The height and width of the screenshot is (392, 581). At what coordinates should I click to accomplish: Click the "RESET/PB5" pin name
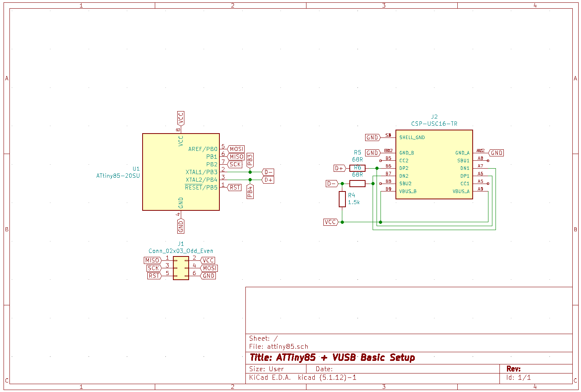point(201,188)
